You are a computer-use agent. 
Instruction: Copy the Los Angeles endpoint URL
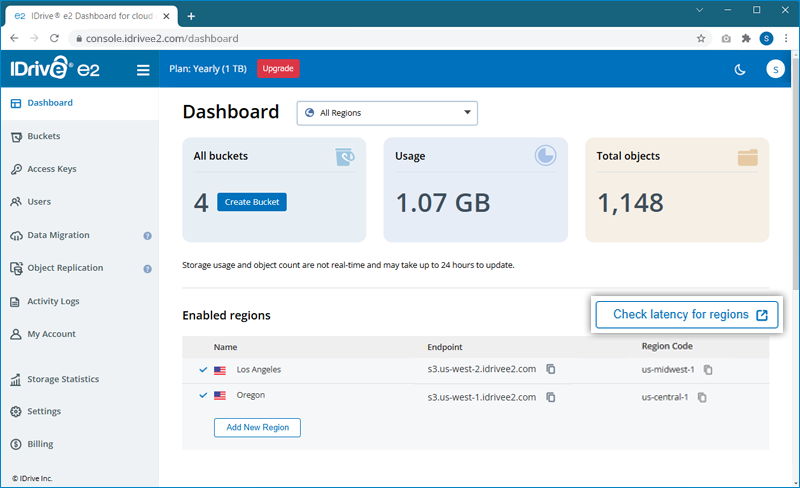click(x=551, y=369)
